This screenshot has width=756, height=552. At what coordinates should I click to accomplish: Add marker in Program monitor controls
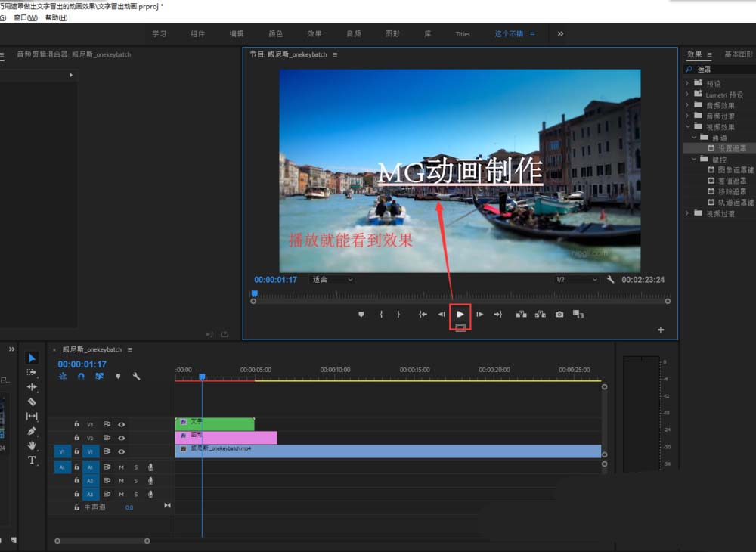(x=361, y=314)
